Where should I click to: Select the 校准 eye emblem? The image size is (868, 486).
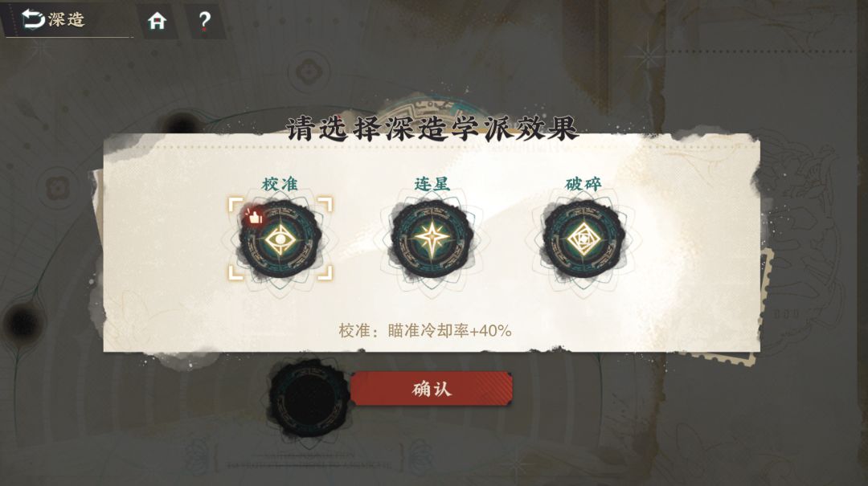(x=280, y=239)
